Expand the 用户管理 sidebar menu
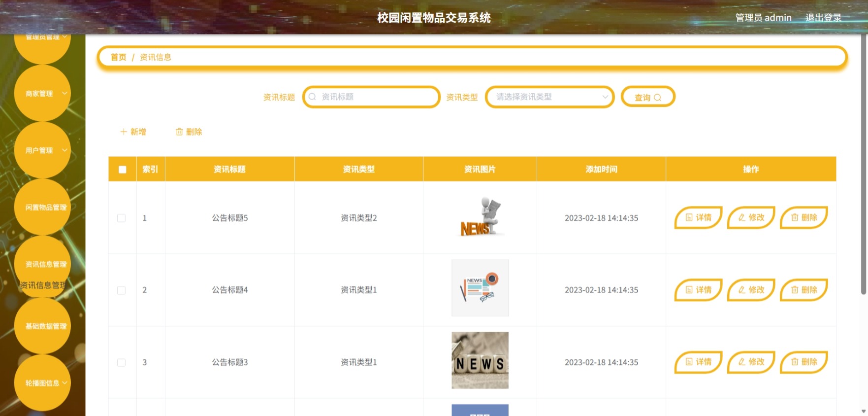This screenshot has height=416, width=868. point(42,150)
